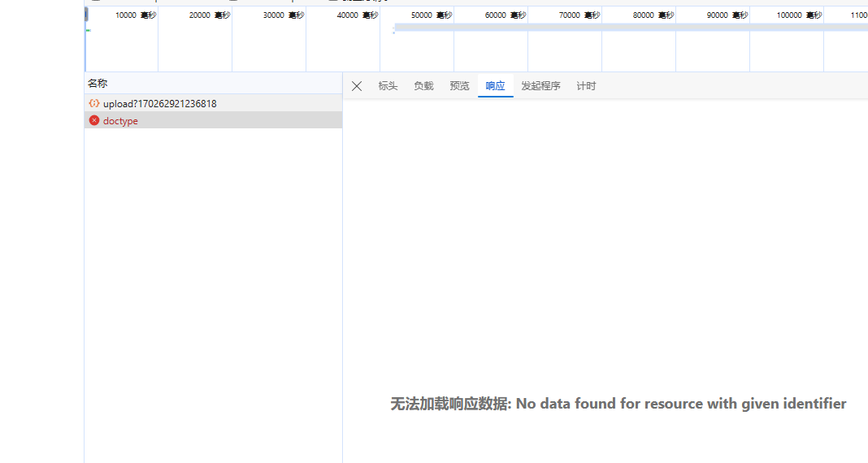
Task: Click the 10000 毫秒 timeline marker
Action: point(136,15)
